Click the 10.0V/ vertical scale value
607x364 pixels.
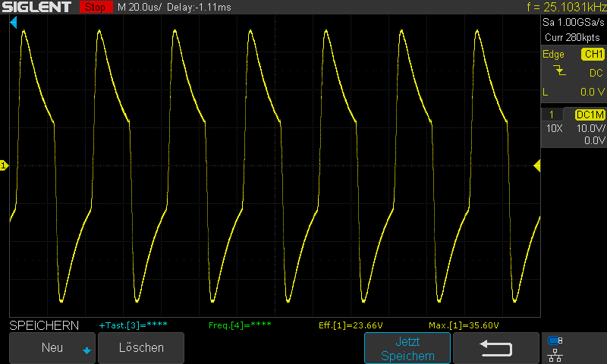coord(591,128)
